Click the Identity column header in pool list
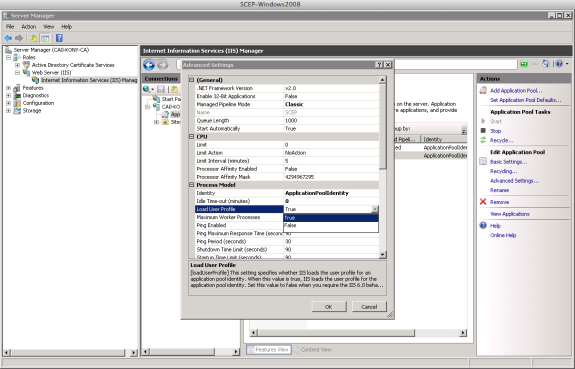575x369 pixels. click(444, 139)
